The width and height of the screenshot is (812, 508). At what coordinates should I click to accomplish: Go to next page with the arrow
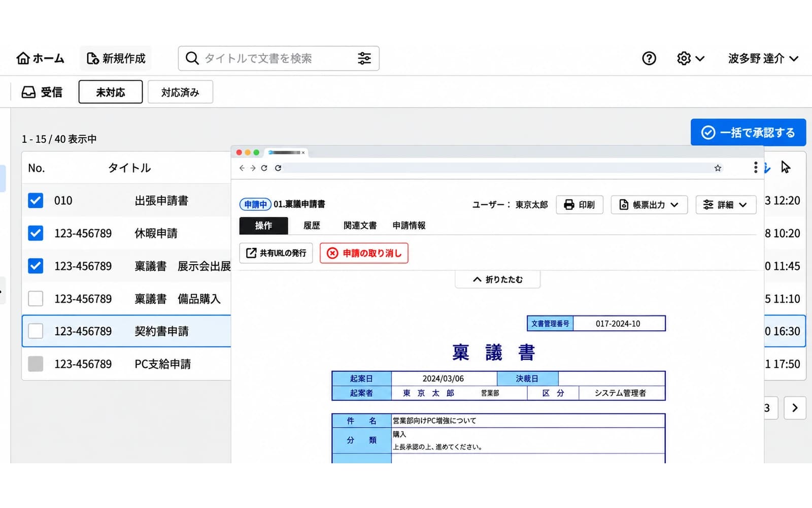tap(795, 408)
